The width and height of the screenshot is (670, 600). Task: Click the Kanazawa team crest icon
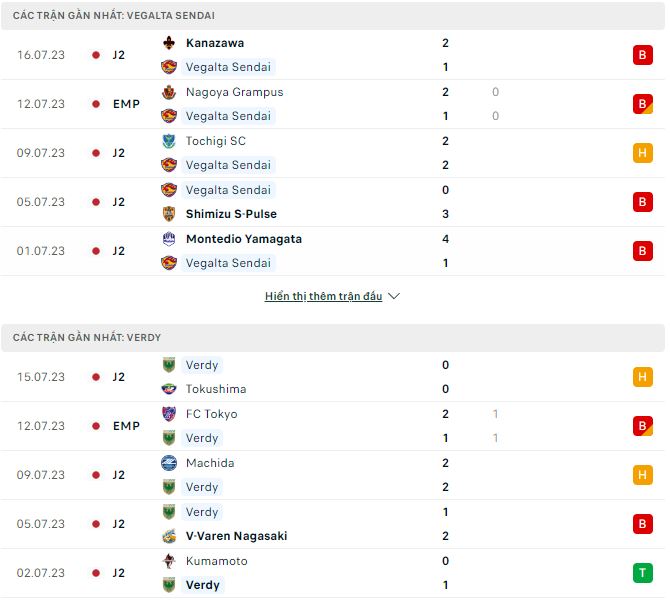pyautogui.click(x=169, y=43)
